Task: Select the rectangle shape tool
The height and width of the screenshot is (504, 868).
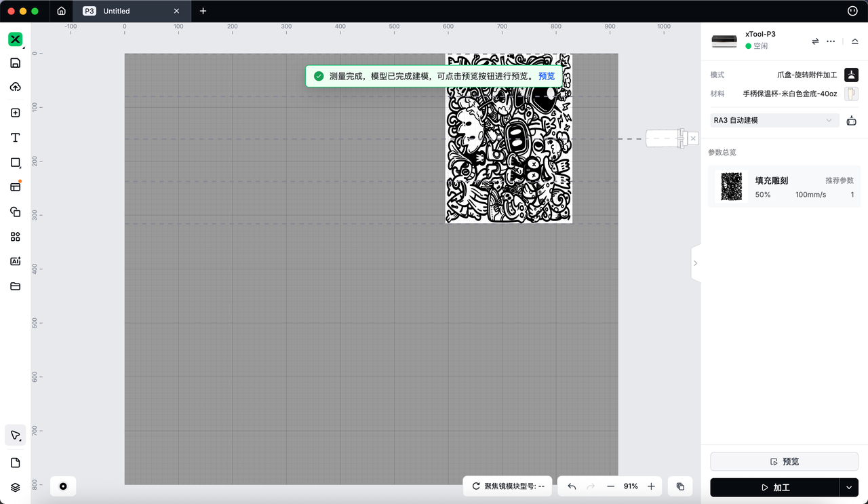Action: click(x=15, y=163)
